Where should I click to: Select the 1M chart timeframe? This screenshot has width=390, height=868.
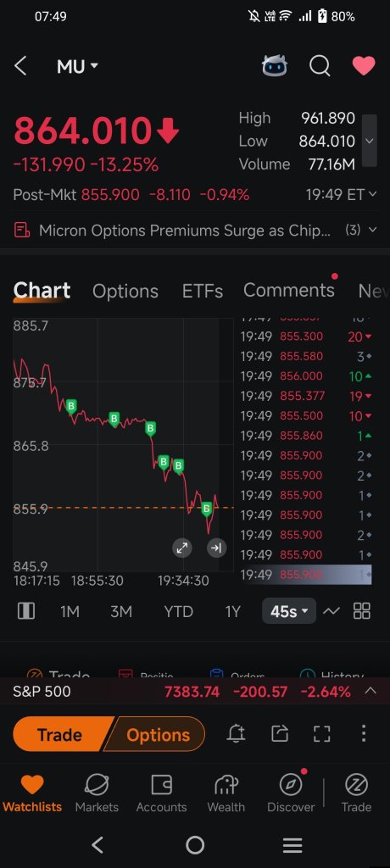[x=70, y=612]
